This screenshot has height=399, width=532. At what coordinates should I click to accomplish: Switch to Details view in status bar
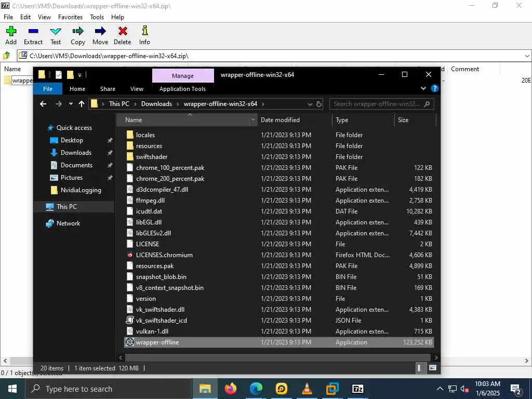click(x=419, y=368)
